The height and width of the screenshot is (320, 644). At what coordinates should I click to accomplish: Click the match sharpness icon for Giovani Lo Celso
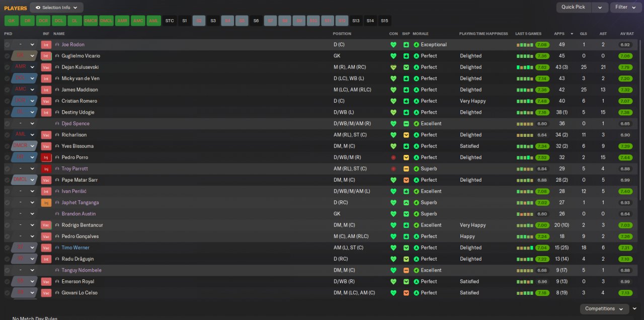coord(406,293)
